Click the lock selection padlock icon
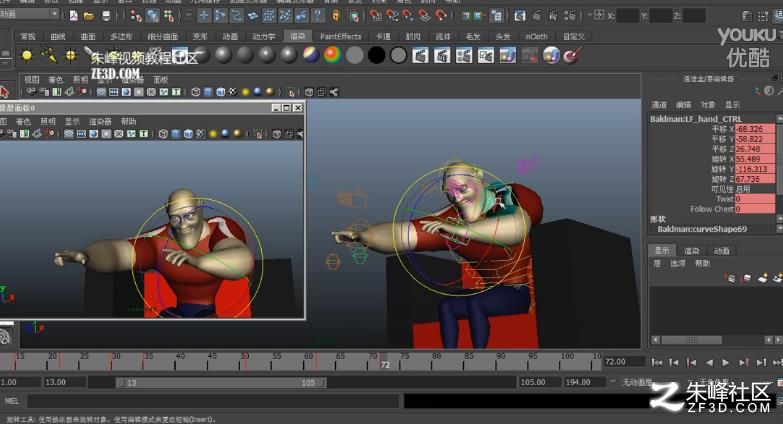This screenshot has width=783, height=424. tap(336, 16)
